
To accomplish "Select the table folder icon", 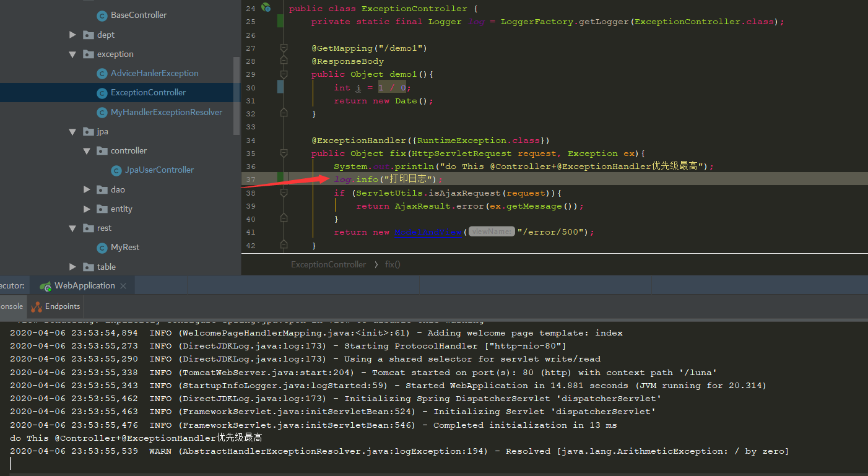I will (89, 267).
